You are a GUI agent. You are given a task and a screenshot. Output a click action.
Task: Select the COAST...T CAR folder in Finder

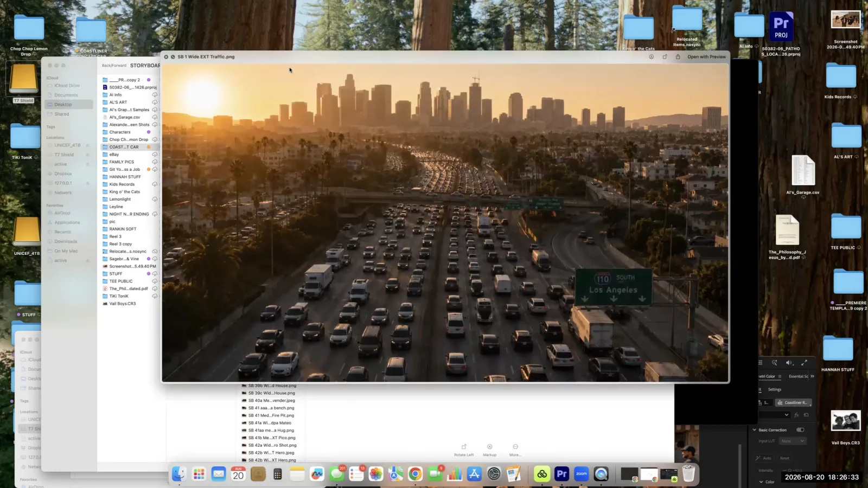pos(129,147)
